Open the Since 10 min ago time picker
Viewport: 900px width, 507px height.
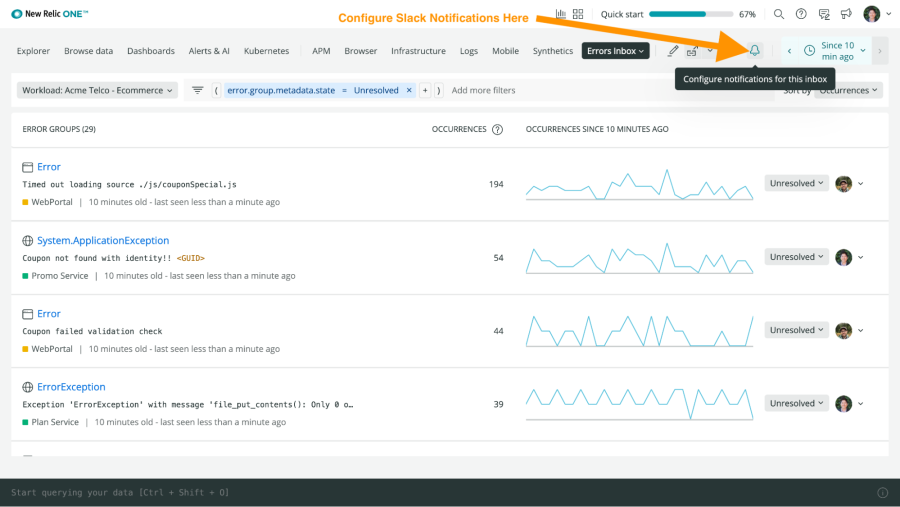click(836, 51)
